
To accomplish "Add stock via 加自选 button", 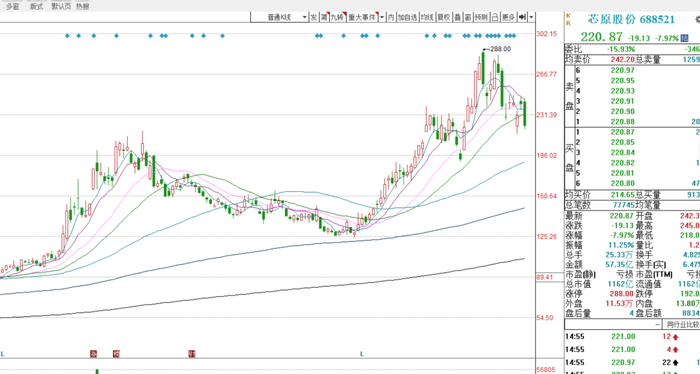I will point(408,17).
